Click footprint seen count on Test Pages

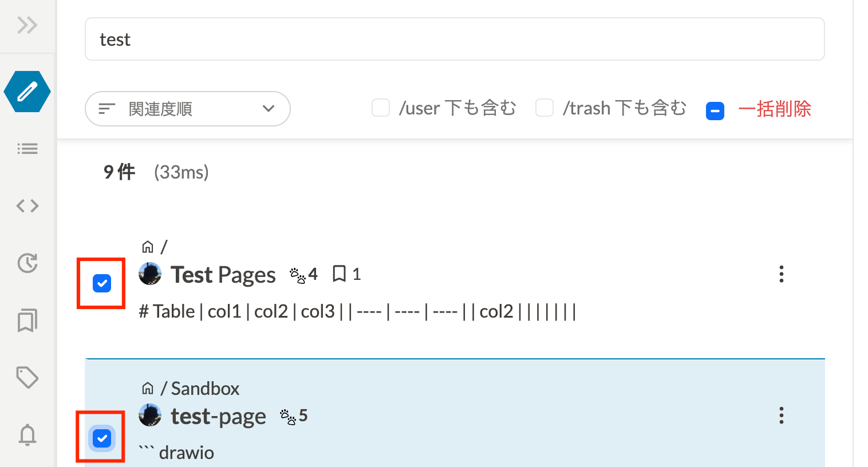point(303,275)
